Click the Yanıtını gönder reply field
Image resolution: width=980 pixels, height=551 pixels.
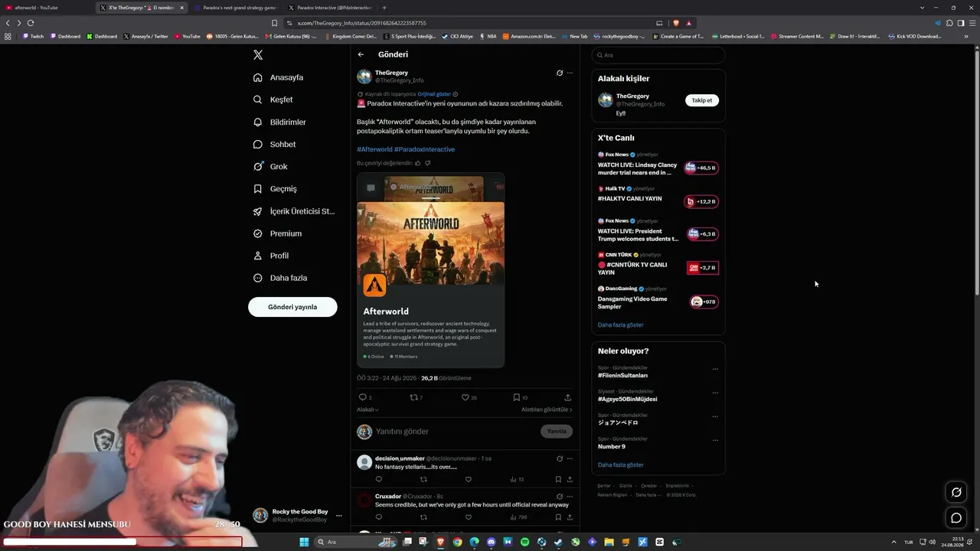click(456, 432)
